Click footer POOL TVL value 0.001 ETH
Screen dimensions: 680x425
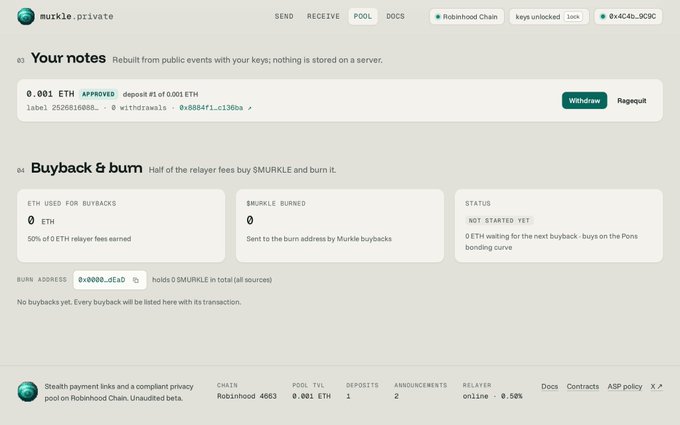[x=311, y=396]
